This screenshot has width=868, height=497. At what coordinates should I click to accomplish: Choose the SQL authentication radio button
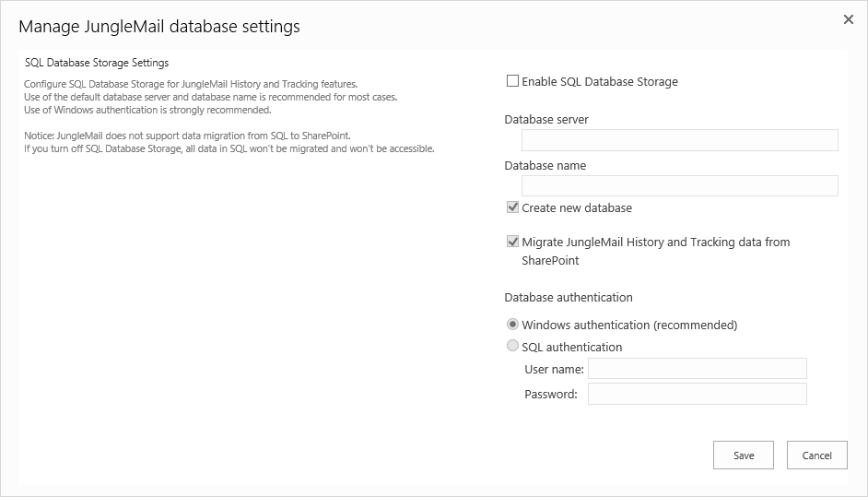coord(512,347)
